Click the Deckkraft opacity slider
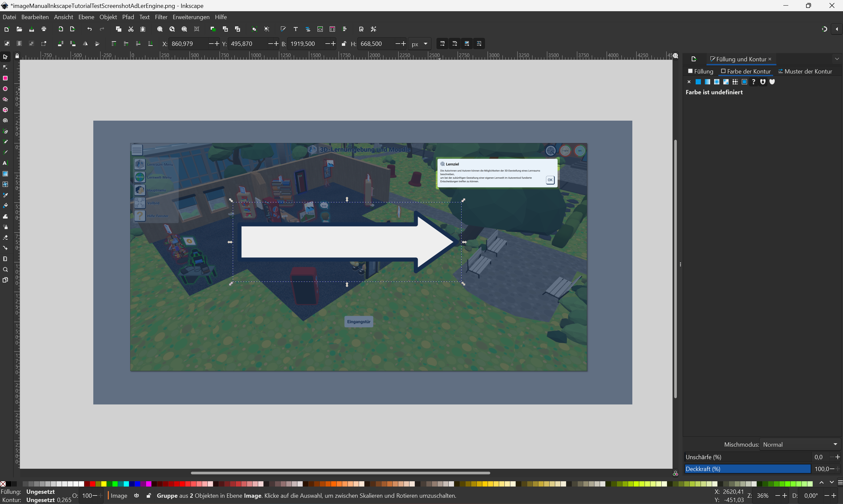This screenshot has width=843, height=504. pyautogui.click(x=747, y=469)
